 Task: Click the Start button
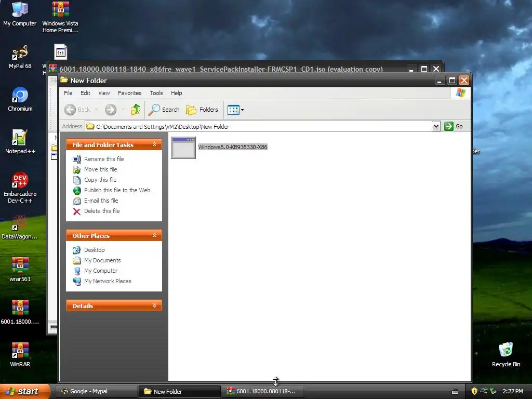click(25, 391)
